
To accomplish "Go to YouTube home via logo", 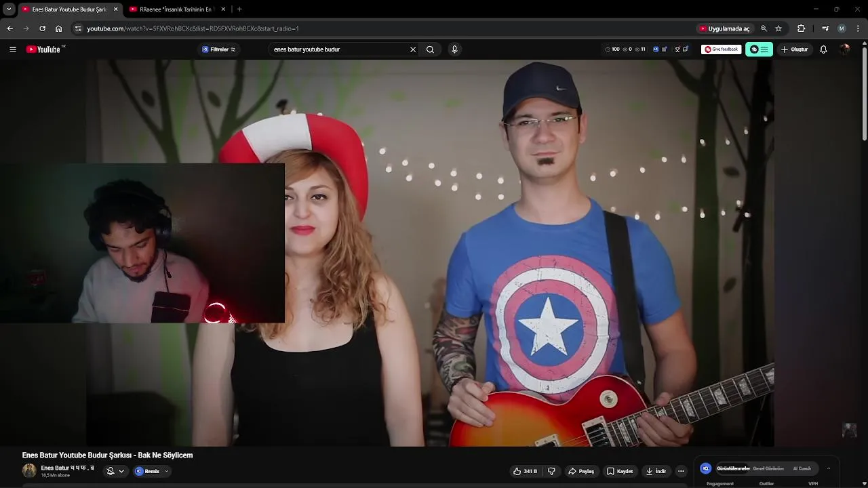I will coord(45,49).
